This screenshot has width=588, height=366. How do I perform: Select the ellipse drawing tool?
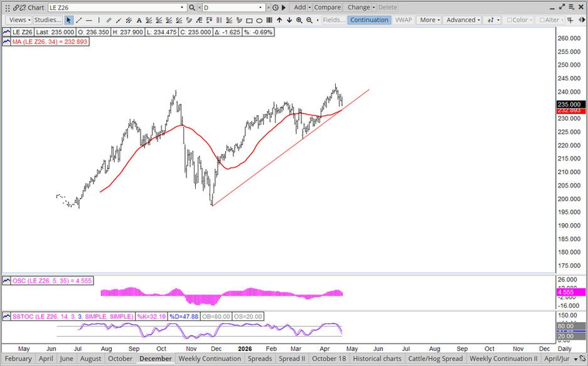click(259, 20)
